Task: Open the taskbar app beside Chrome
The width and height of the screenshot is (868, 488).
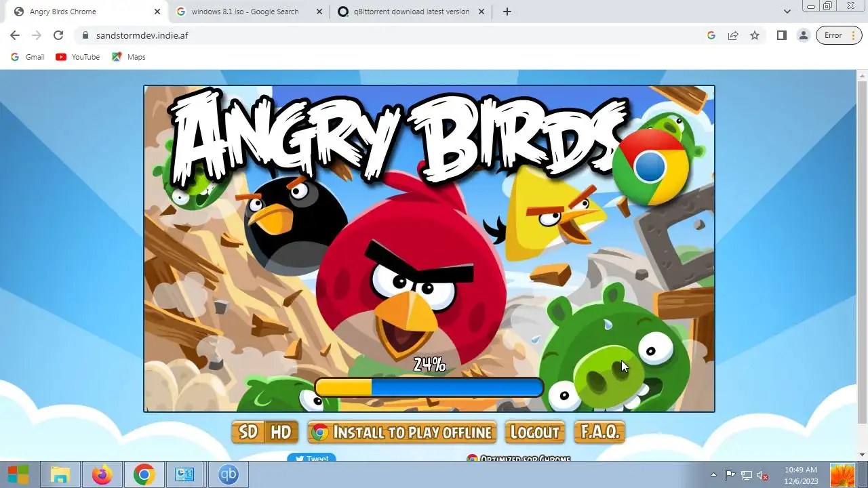Action: 184,474
